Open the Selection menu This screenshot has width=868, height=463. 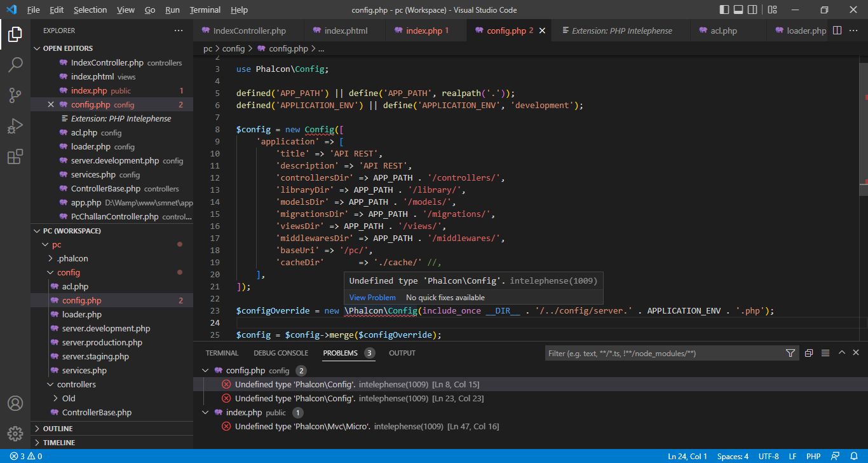(90, 10)
